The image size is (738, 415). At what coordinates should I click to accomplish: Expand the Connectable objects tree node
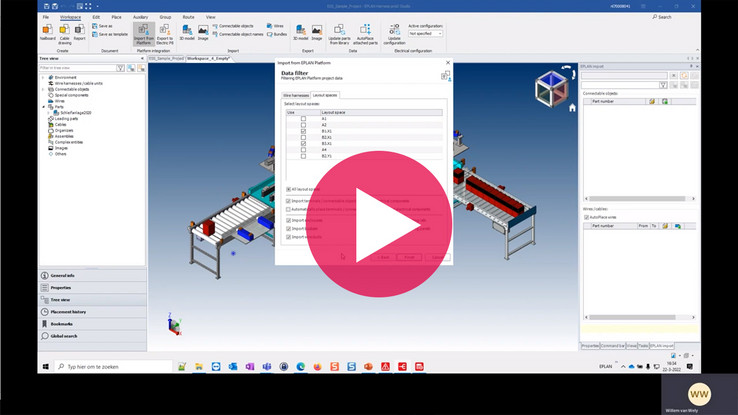coord(43,89)
